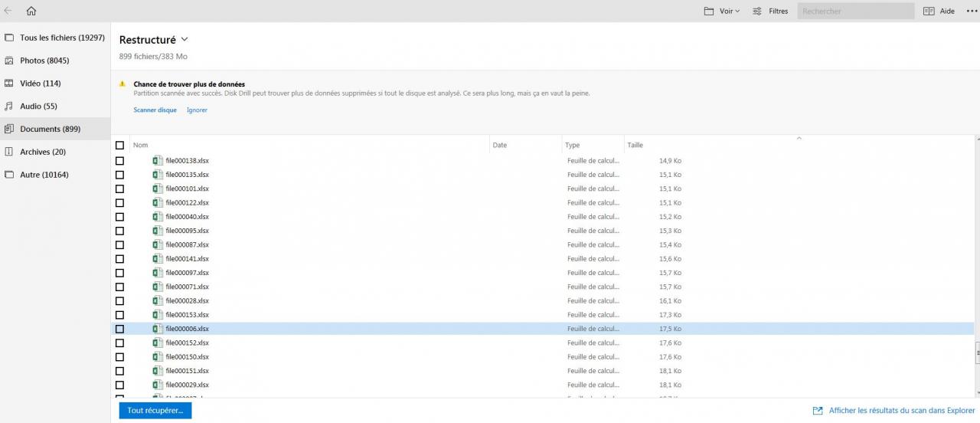Click the Excel icon of file000153.xlsx
Viewport: 980px width, 423px height.
coord(158,314)
